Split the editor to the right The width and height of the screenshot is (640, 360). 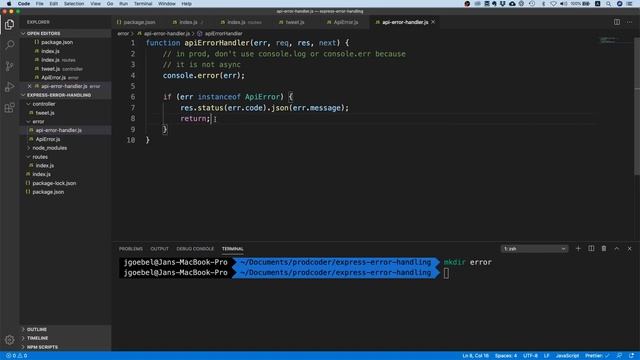coord(617,22)
